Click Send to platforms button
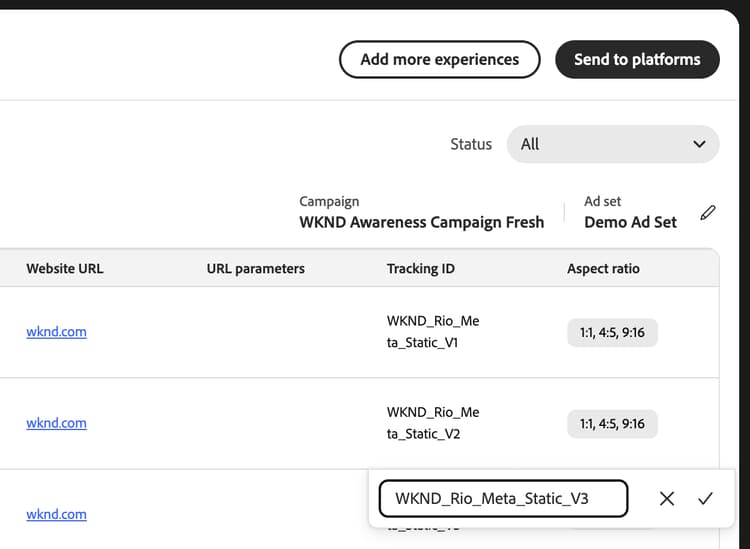Screen dimensions: 750x549 coord(637,59)
